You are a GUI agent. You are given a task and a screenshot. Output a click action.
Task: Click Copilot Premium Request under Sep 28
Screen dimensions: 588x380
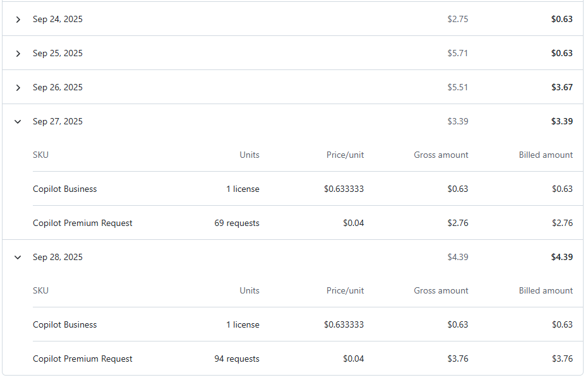[x=83, y=359]
